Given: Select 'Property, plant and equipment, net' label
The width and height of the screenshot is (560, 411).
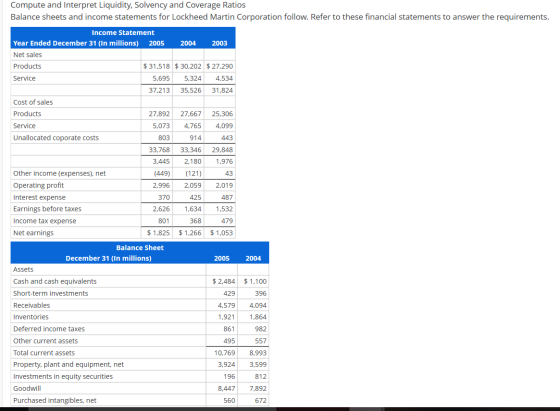Looking at the screenshot, I should (68, 365).
